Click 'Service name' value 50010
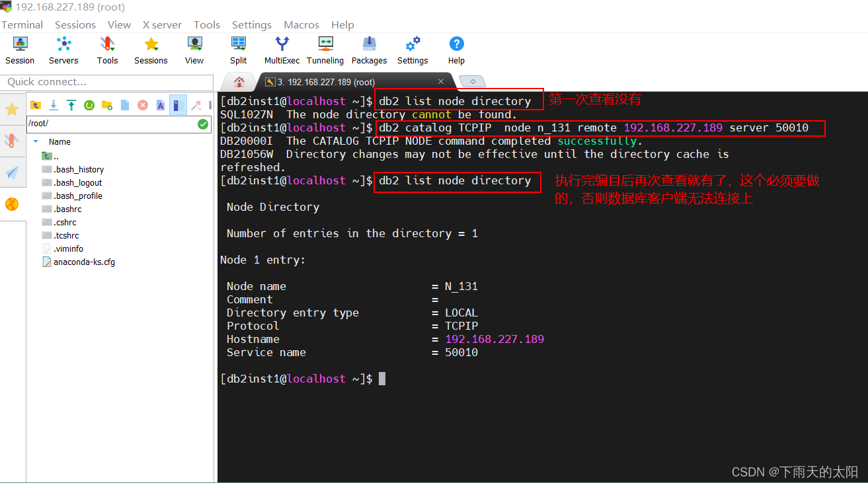 click(461, 352)
